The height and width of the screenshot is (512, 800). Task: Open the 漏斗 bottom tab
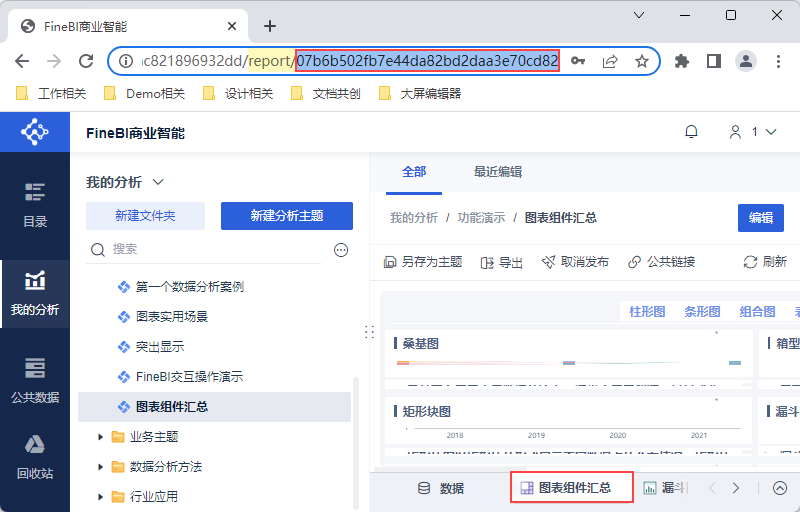coord(666,488)
